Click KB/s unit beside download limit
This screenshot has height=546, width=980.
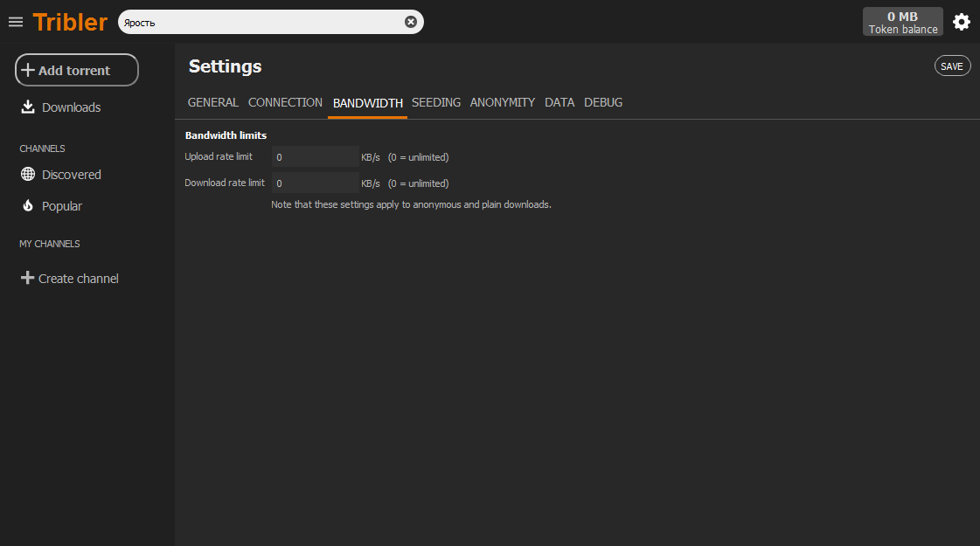[x=370, y=183]
